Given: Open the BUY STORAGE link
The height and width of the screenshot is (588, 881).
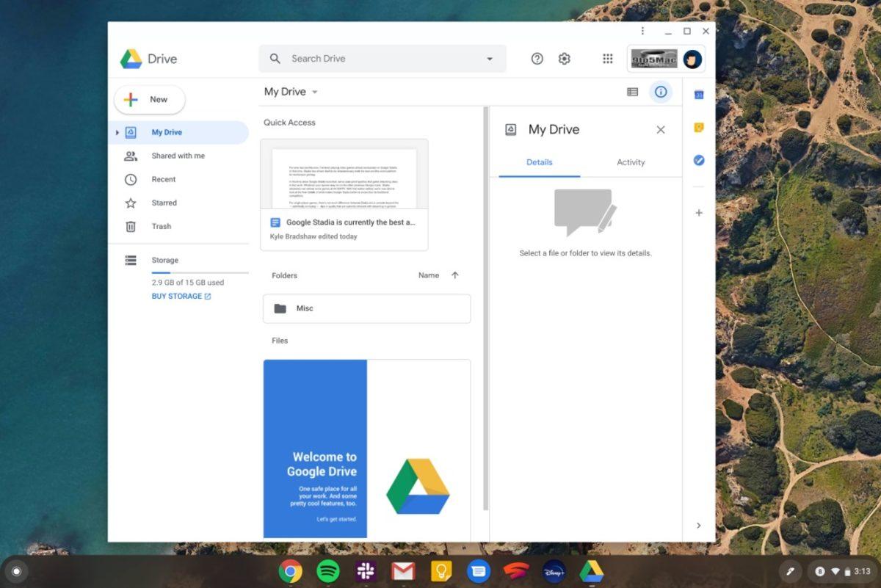Looking at the screenshot, I should coord(181,296).
